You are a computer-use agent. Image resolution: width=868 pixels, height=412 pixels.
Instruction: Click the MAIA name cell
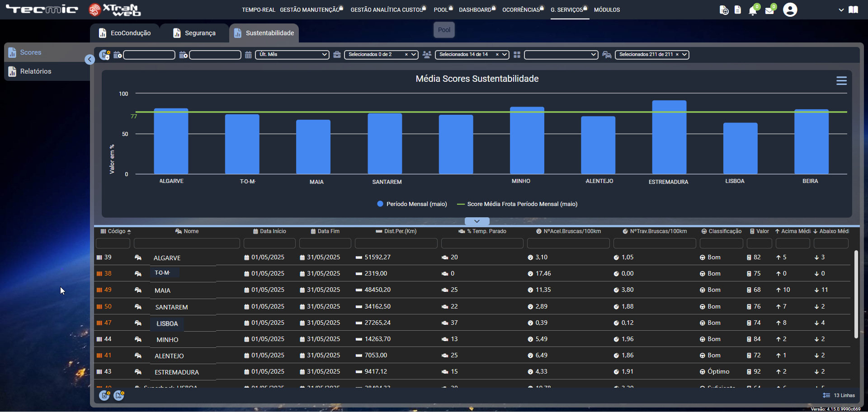pyautogui.click(x=162, y=290)
